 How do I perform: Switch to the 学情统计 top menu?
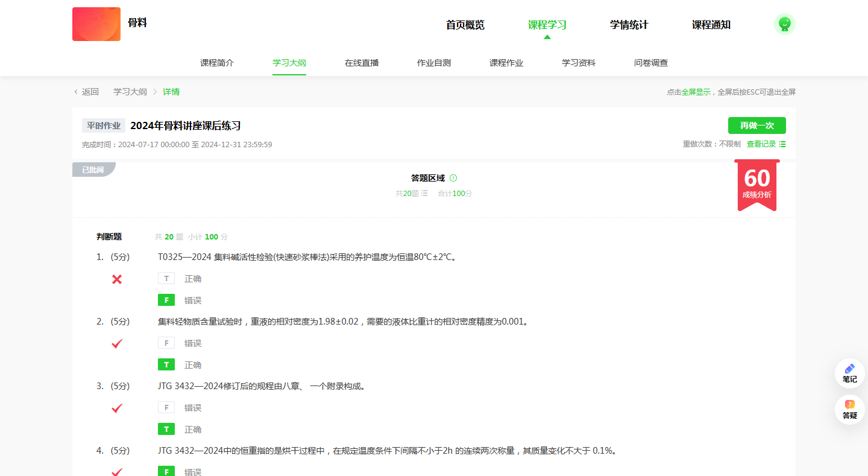tap(629, 25)
